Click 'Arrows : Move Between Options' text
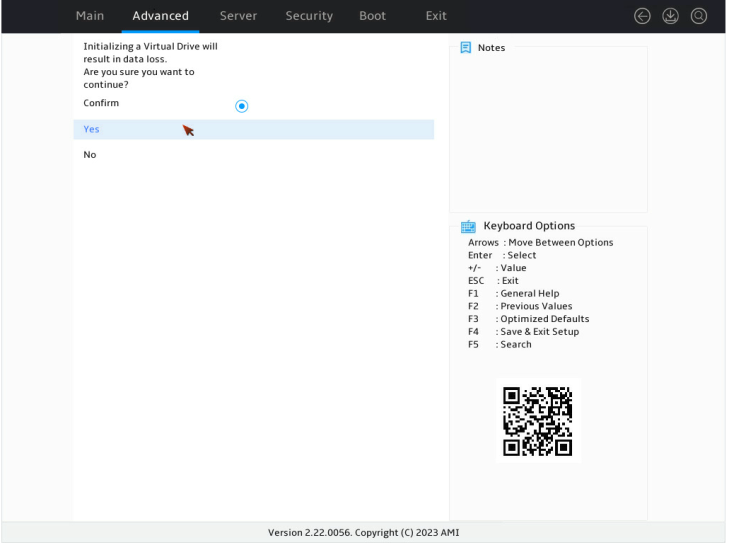Viewport: 729px width, 545px height. click(x=541, y=243)
